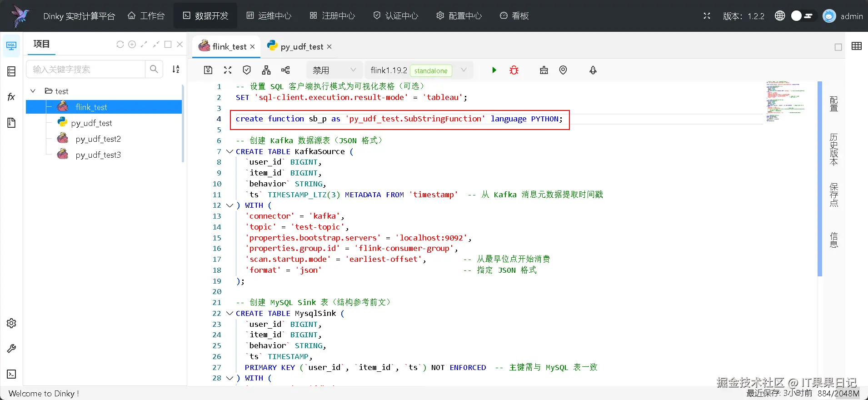Maximize the project panel with square icon

coord(168,44)
